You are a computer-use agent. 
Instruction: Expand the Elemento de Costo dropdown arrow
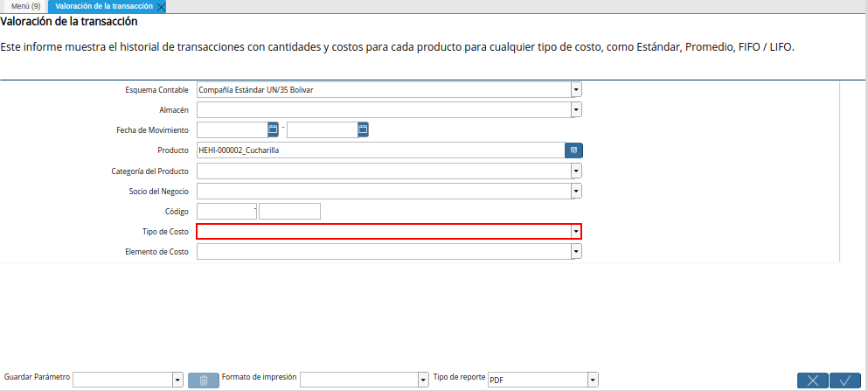tap(576, 251)
